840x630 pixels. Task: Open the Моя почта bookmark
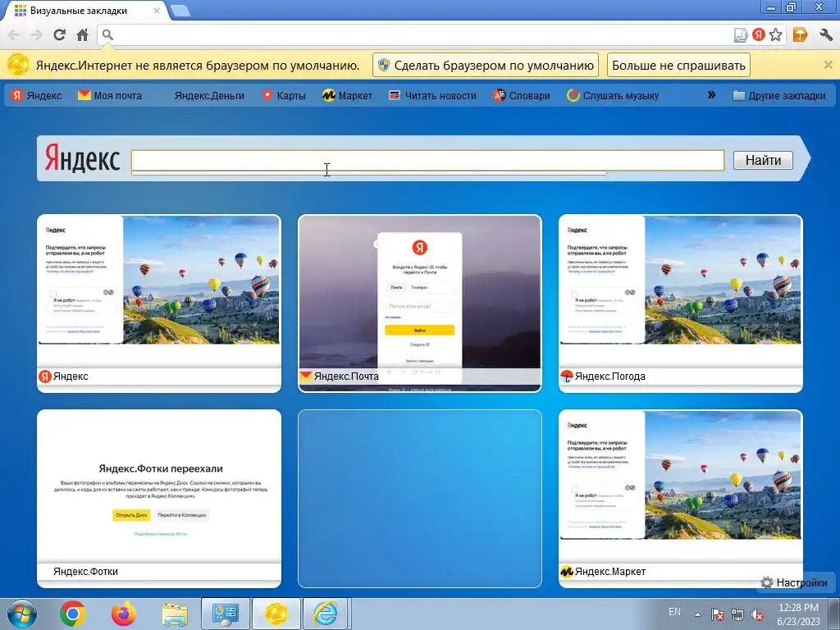click(110, 96)
